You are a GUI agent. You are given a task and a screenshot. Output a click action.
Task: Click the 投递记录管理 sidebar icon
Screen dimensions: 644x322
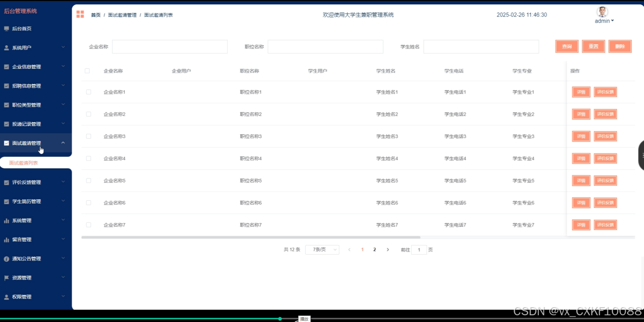coord(6,124)
